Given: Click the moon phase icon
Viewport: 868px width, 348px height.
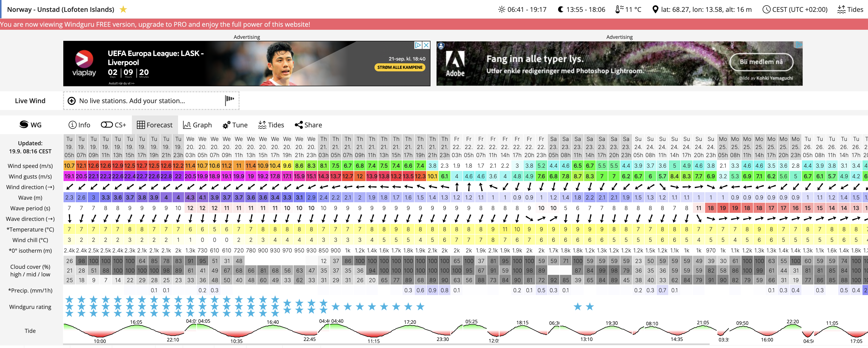Looking at the screenshot, I should [560, 9].
